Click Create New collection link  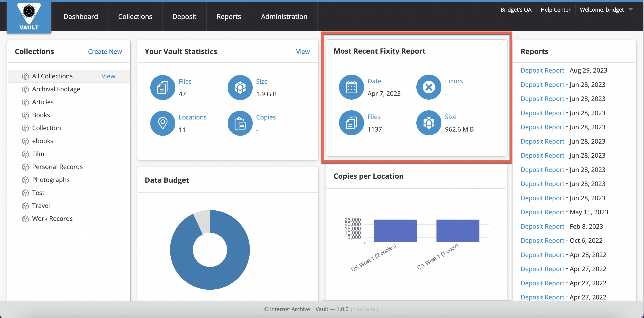coord(105,51)
